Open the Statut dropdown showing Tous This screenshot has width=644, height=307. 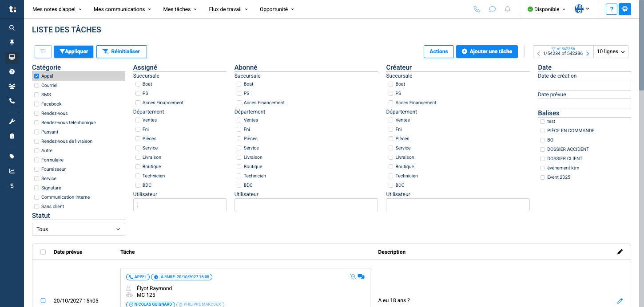(79, 229)
